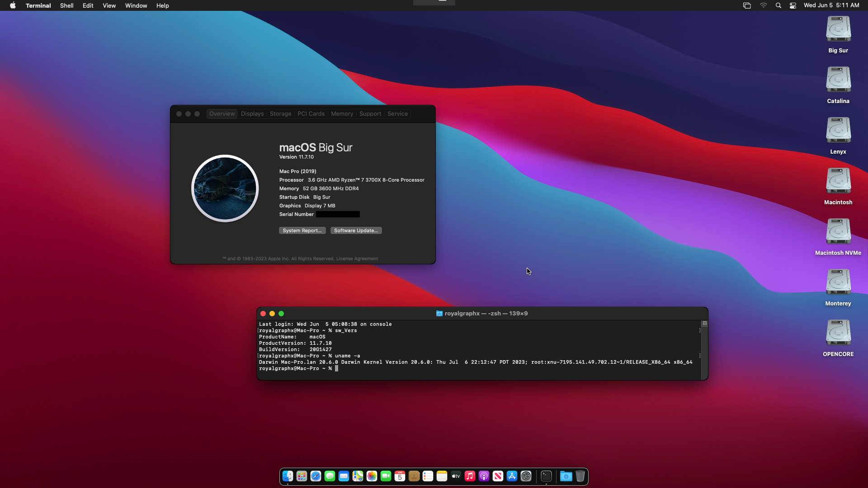Screen dimensions: 868x488
Task: Open the Edit menu
Action: point(88,5)
